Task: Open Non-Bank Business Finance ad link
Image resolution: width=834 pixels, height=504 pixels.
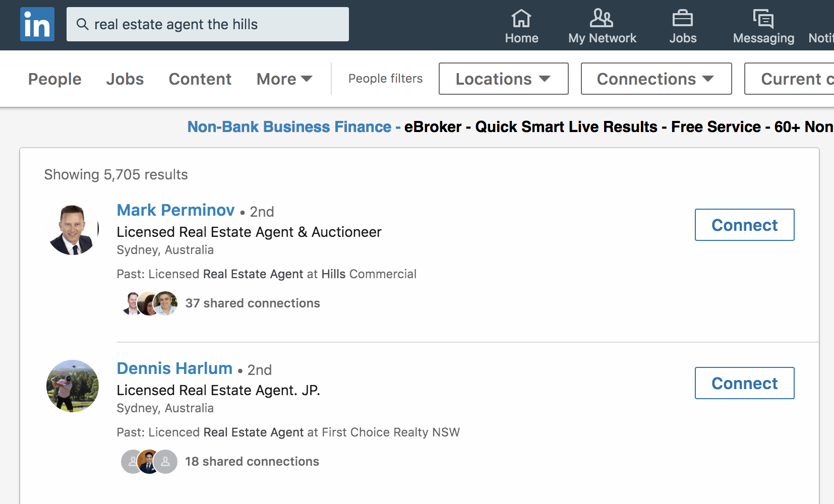Action: coord(289,127)
